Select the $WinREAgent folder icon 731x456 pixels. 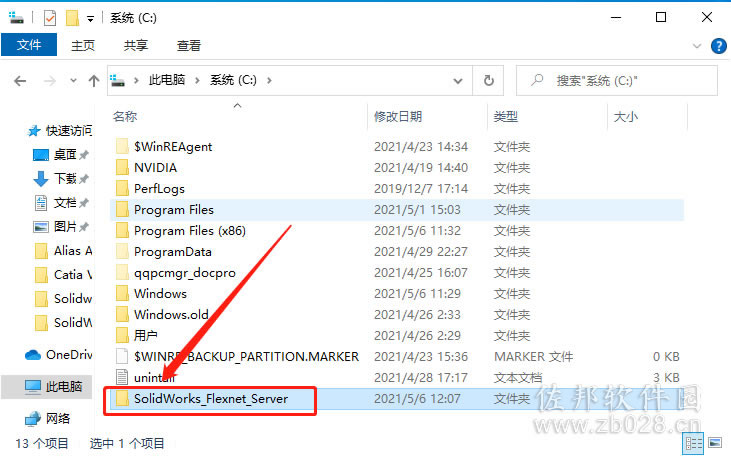pos(122,146)
